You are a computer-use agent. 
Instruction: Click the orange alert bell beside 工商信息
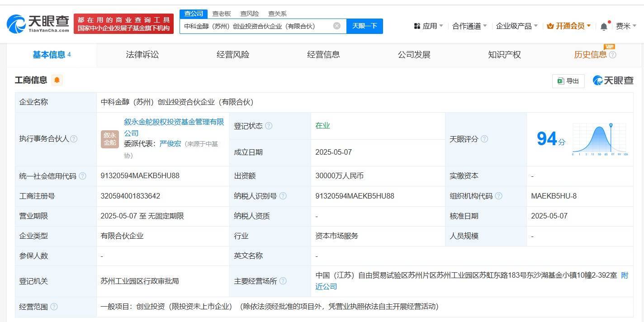(57, 80)
